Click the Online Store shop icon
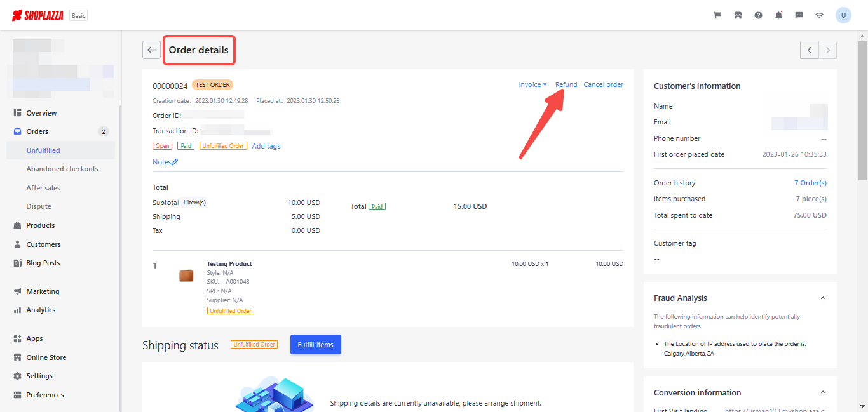This screenshot has height=412, width=868. (x=18, y=357)
